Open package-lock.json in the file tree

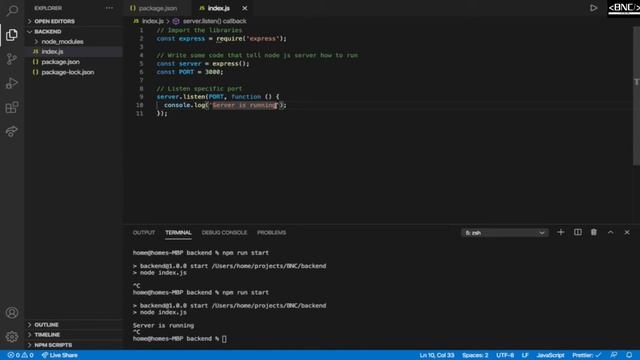68,72
